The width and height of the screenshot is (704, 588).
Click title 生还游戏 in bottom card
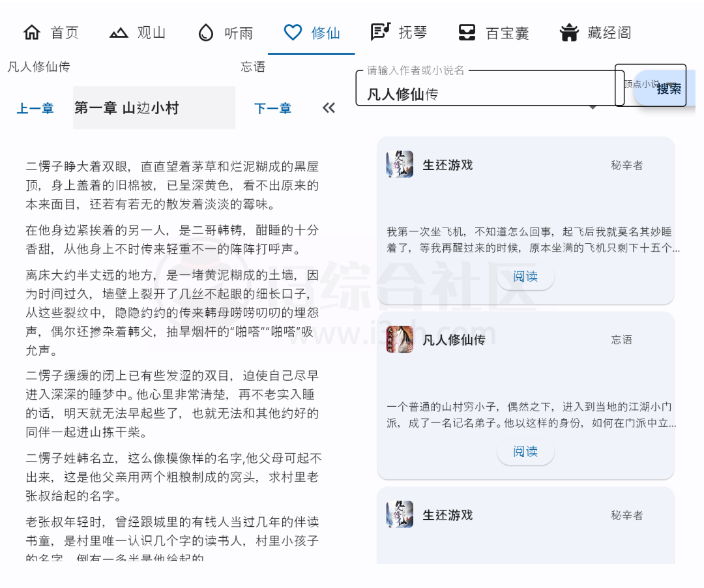click(x=448, y=515)
